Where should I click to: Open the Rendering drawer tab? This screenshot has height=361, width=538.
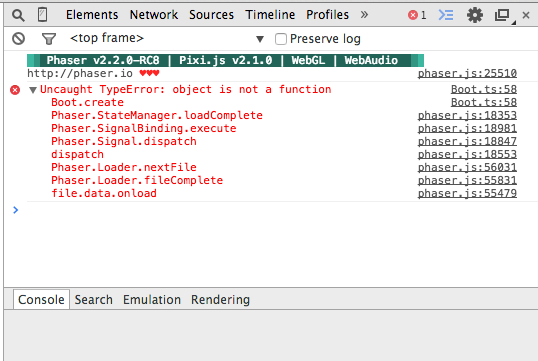(x=220, y=300)
